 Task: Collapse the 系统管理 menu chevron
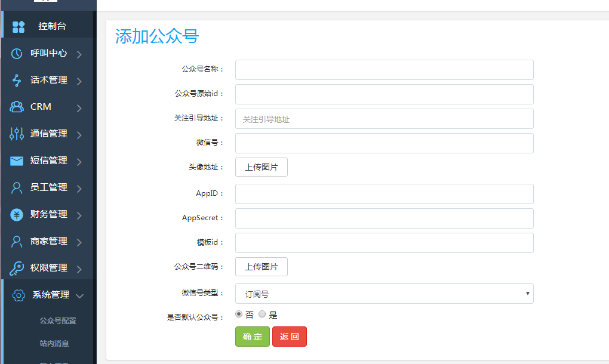point(79,295)
